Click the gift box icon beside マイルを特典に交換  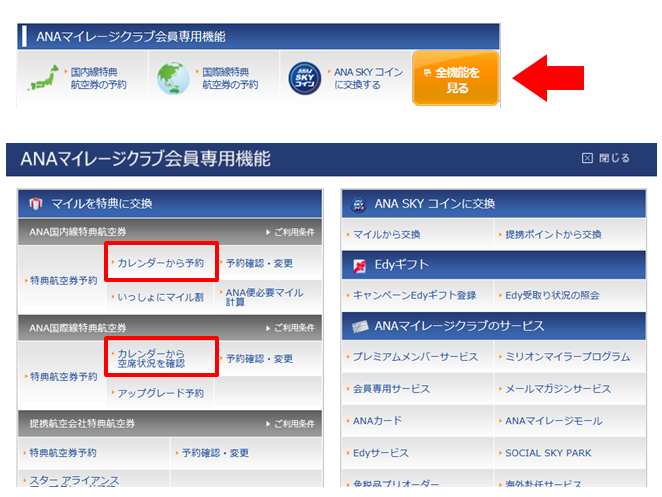pyautogui.click(x=36, y=204)
